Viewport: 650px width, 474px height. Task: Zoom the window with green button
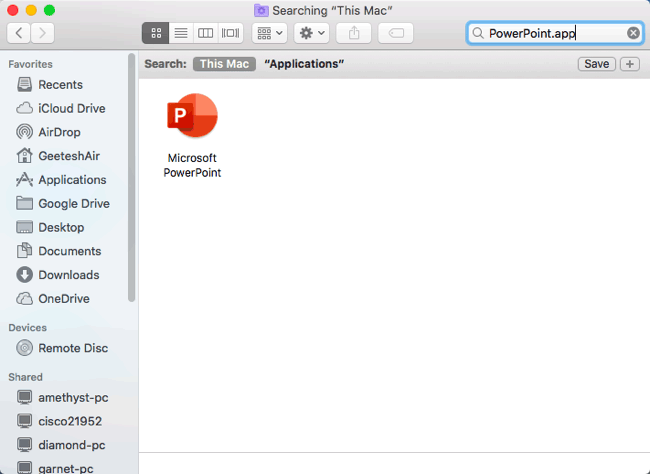coord(49,10)
